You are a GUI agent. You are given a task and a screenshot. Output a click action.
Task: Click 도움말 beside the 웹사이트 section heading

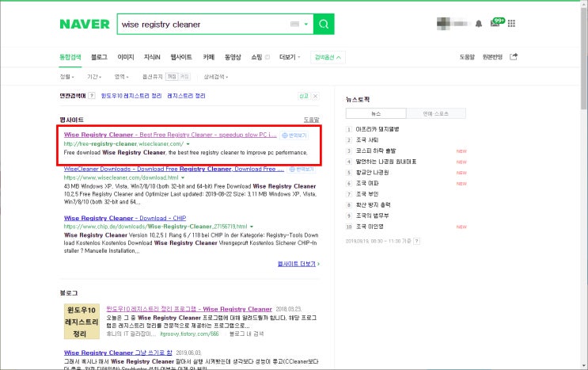pos(311,120)
